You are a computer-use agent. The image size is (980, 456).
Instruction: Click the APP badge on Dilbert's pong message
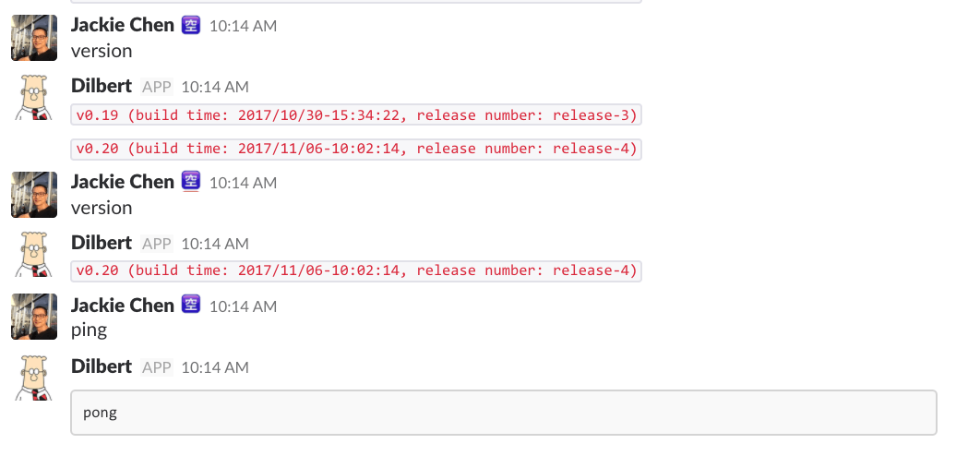click(x=157, y=367)
